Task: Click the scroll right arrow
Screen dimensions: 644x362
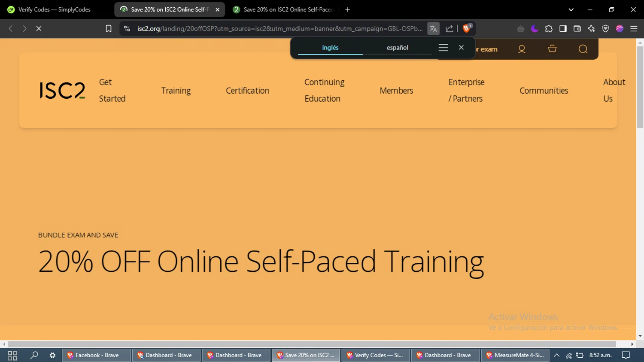Action: 632,344
